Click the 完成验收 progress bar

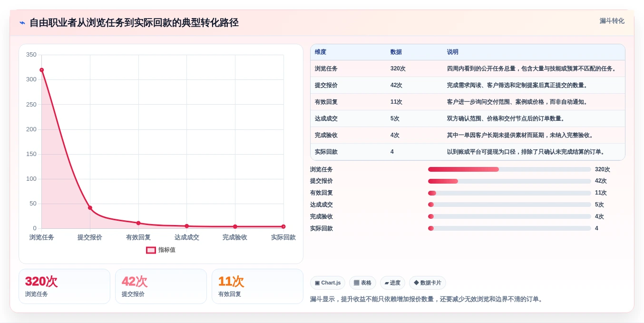click(509, 216)
